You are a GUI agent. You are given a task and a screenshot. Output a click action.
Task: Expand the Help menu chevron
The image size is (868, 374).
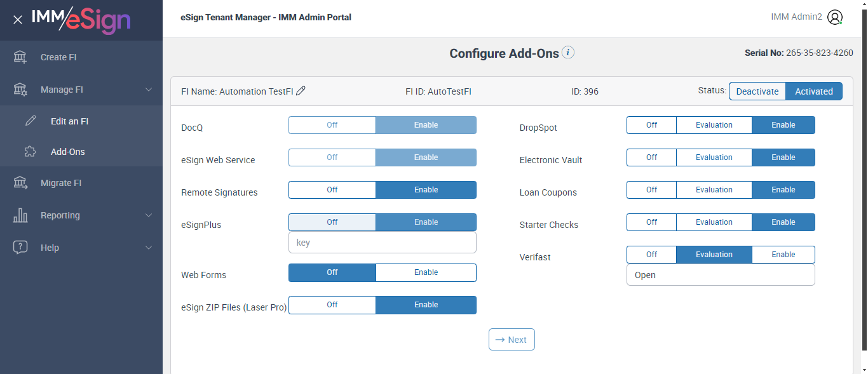pyautogui.click(x=149, y=248)
